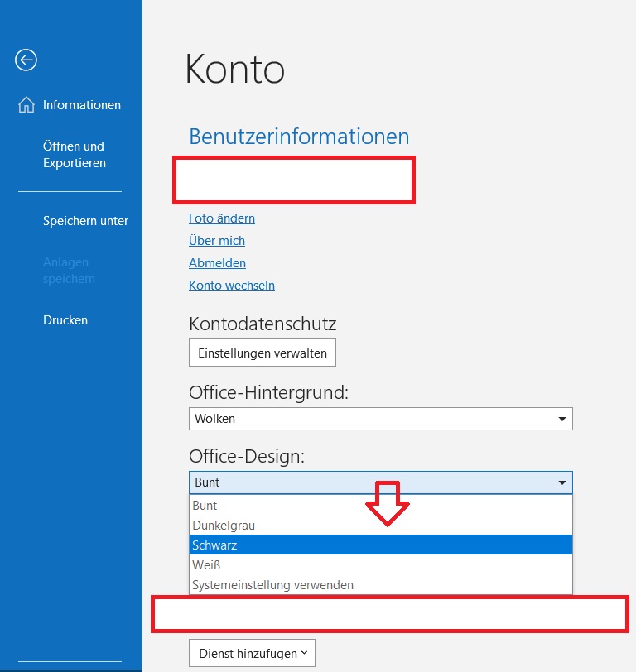Open the Dienst hinzufügen dropdown button
The image size is (636, 672).
click(x=252, y=653)
